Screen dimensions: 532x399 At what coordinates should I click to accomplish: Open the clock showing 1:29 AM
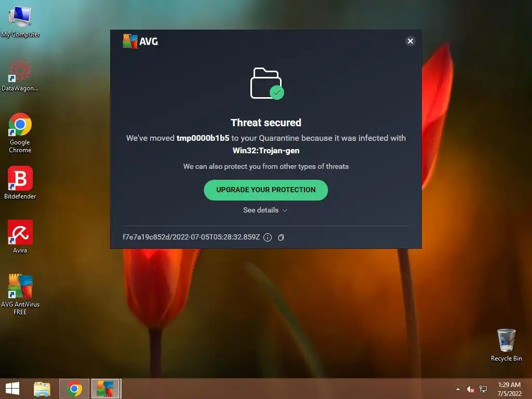tap(509, 389)
